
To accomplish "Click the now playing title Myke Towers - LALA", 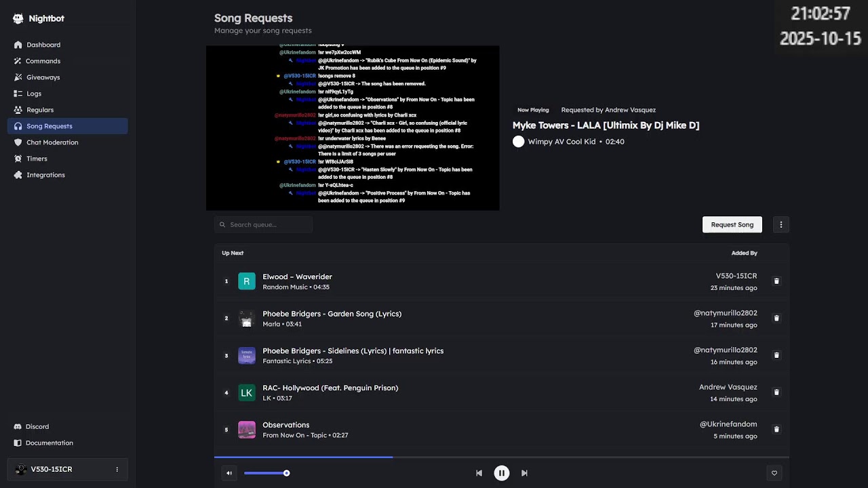I will (x=606, y=125).
